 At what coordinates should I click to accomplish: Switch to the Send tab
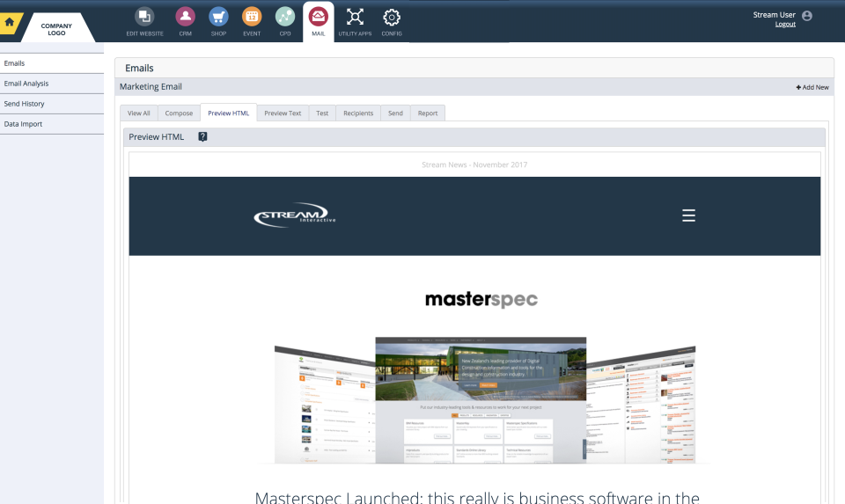click(395, 113)
